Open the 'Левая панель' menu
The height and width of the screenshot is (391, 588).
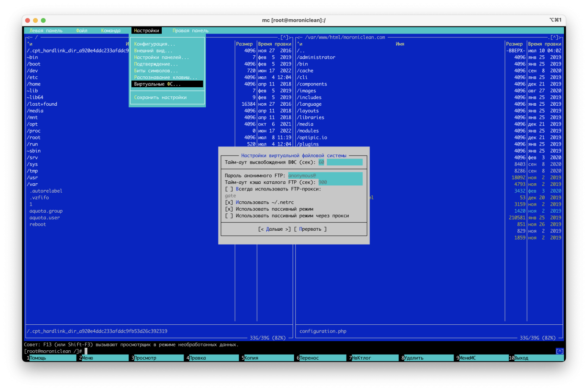tap(46, 31)
